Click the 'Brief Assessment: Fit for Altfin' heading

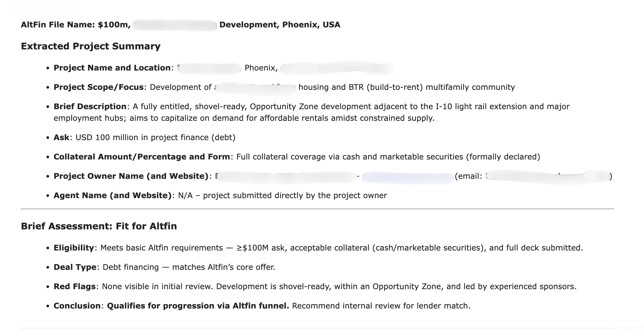[99, 226]
